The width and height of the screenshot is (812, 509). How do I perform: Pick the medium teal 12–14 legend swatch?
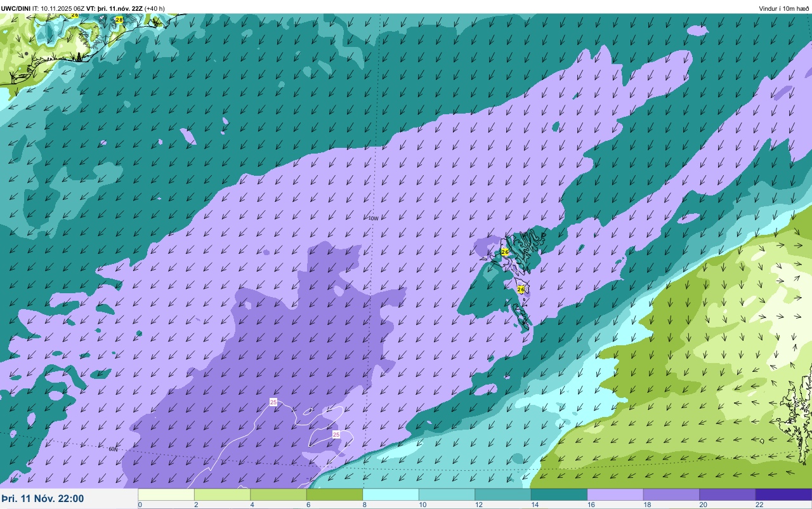[x=503, y=494]
